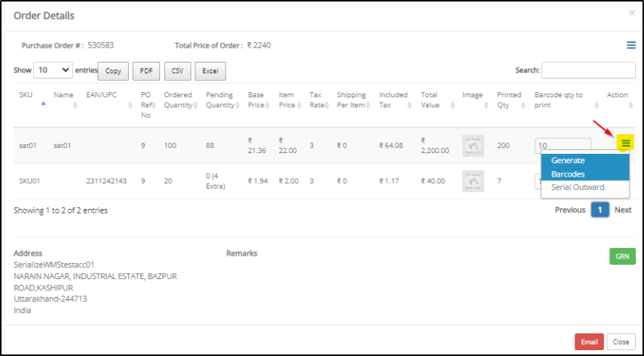Open the Show entries count dropdown
The height and width of the screenshot is (356, 644).
[53, 70]
